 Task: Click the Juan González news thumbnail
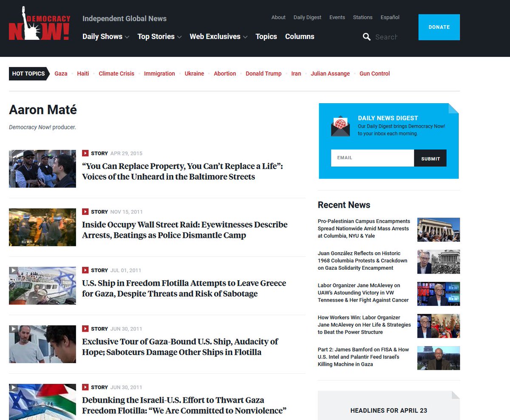439,262
